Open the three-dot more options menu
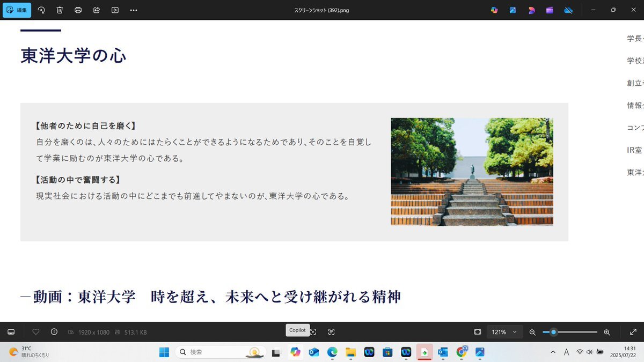 [x=134, y=10]
